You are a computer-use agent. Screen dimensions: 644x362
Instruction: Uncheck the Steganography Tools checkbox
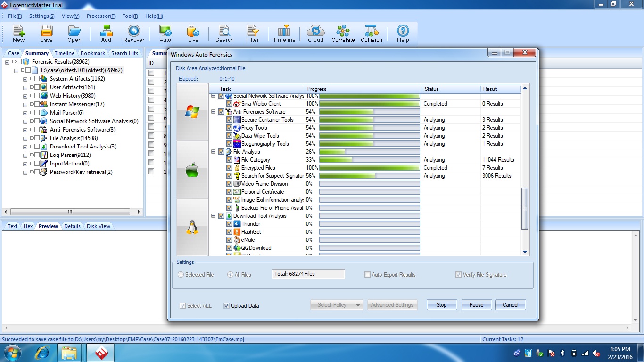(x=229, y=144)
